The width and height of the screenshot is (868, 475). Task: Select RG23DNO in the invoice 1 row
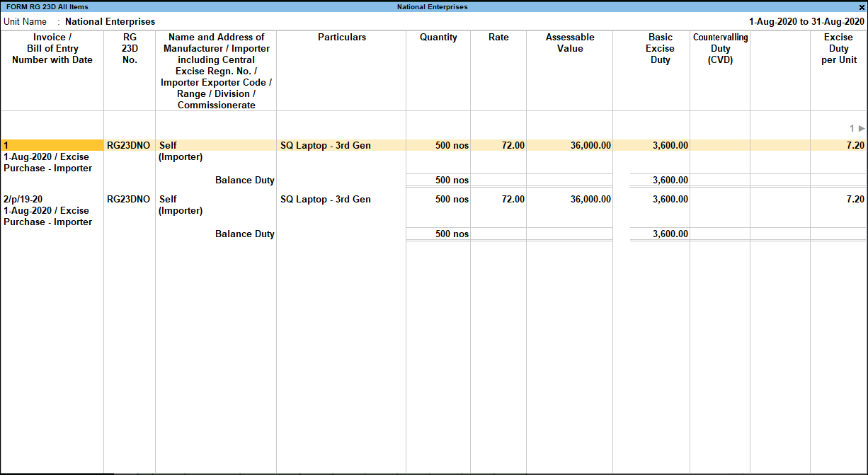click(129, 145)
